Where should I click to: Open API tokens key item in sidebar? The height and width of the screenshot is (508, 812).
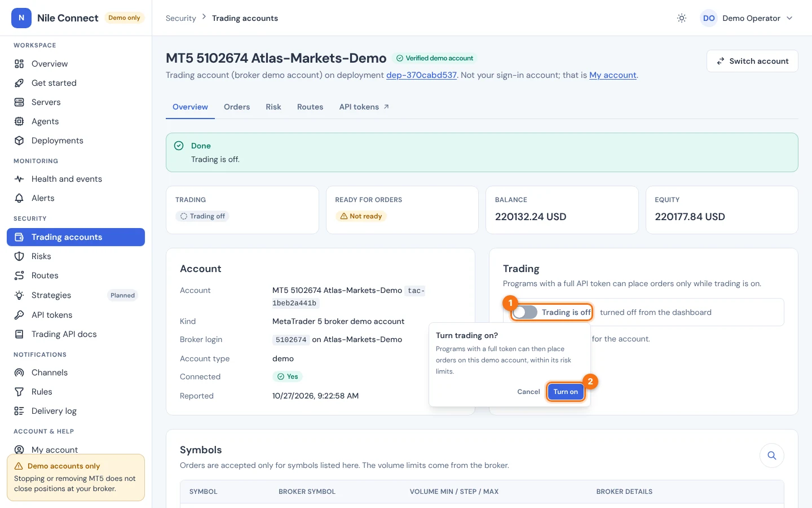point(76,315)
